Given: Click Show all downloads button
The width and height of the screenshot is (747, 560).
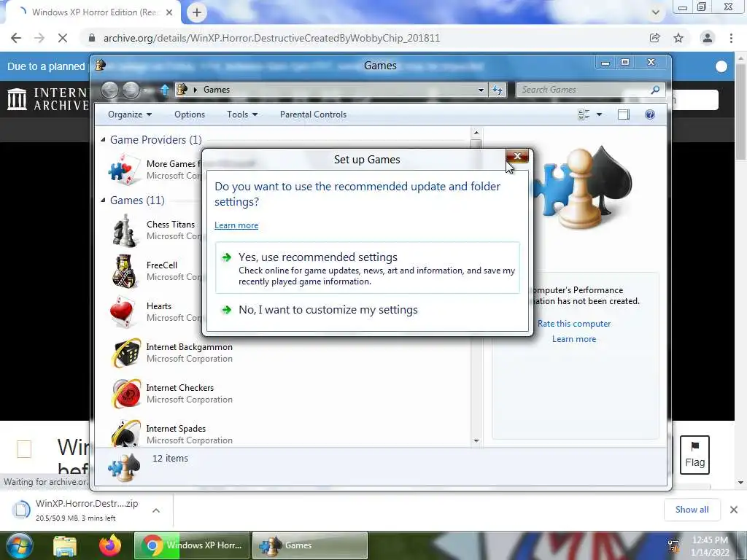Looking at the screenshot, I should pyautogui.click(x=692, y=510).
